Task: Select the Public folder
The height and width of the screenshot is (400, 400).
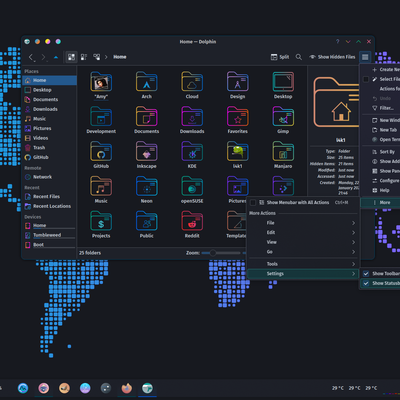Action: [x=146, y=225]
